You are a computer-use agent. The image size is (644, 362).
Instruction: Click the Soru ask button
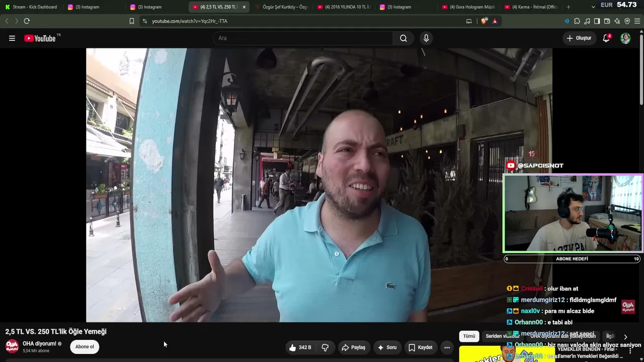click(x=387, y=347)
